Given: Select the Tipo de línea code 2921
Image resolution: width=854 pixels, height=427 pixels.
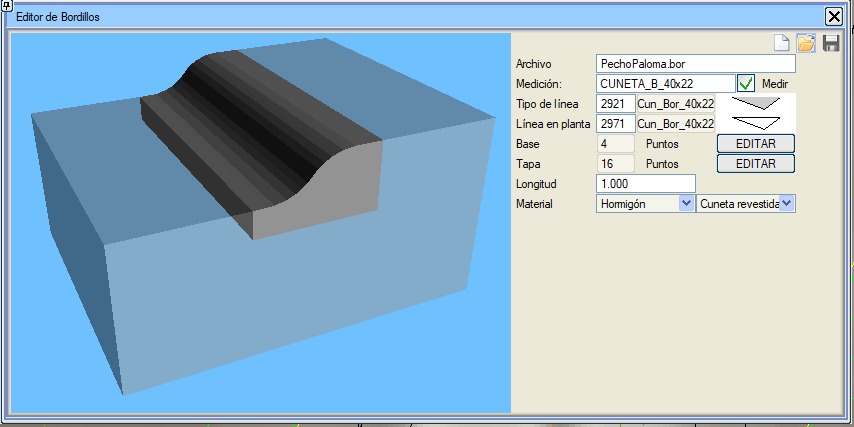Looking at the screenshot, I should point(615,104).
